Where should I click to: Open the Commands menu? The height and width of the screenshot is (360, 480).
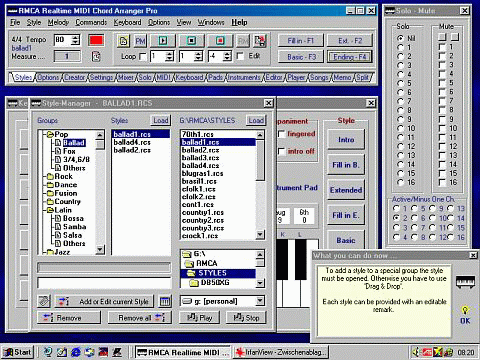[91, 22]
